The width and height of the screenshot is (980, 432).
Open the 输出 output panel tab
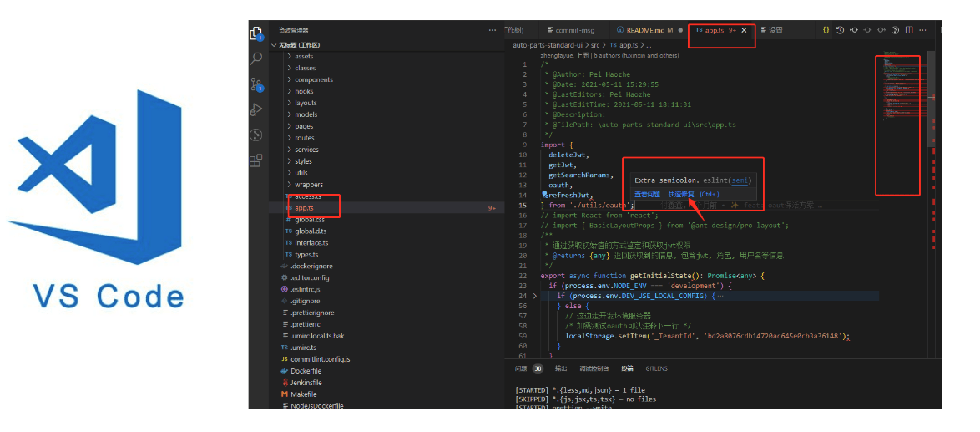click(x=561, y=368)
